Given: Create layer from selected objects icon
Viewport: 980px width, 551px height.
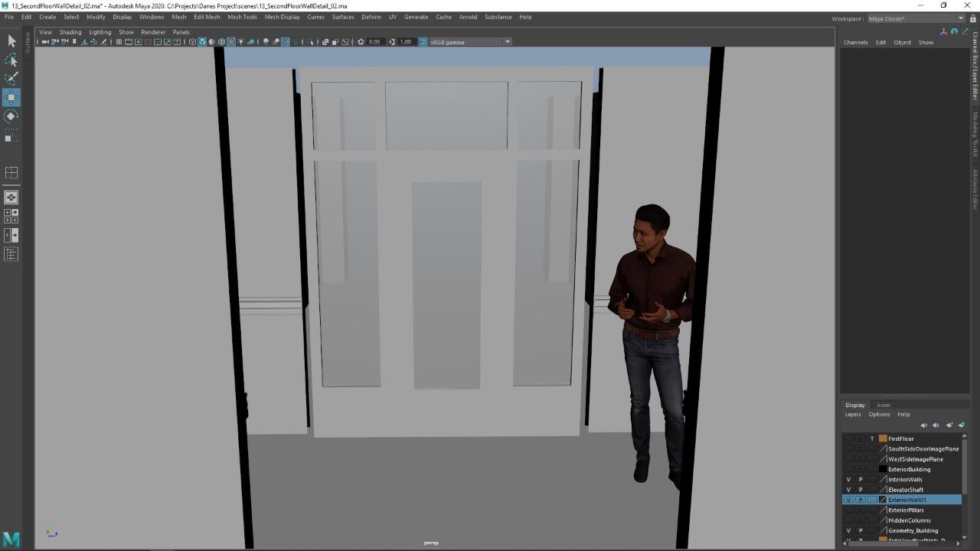Looking at the screenshot, I should [x=962, y=425].
